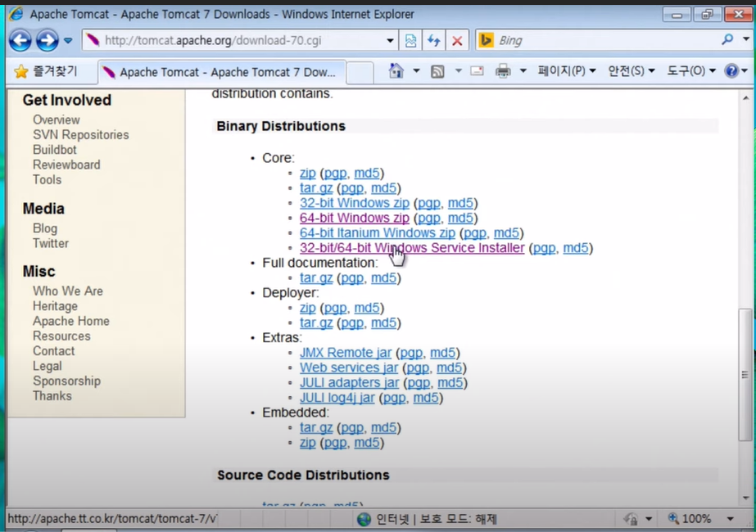Open SVN Repositories sidebar link

(81, 134)
